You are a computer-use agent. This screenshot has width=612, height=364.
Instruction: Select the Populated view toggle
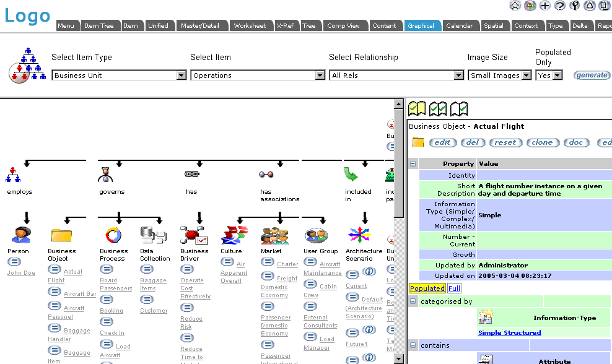pyautogui.click(x=427, y=288)
